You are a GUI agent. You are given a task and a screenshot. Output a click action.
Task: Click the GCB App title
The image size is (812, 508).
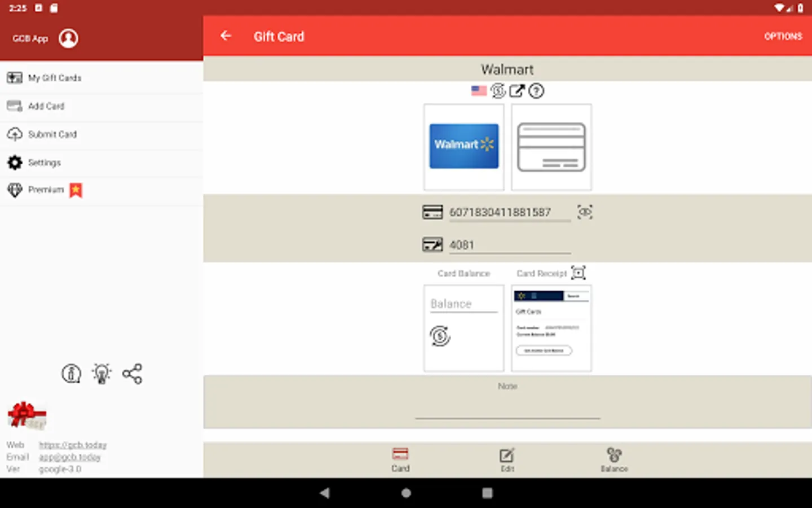(x=30, y=38)
